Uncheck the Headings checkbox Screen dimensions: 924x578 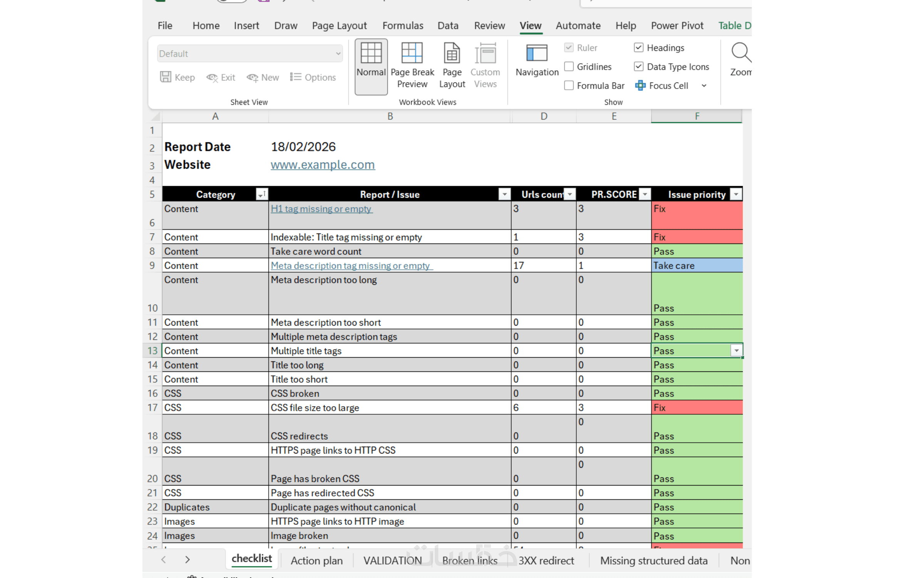[638, 48]
